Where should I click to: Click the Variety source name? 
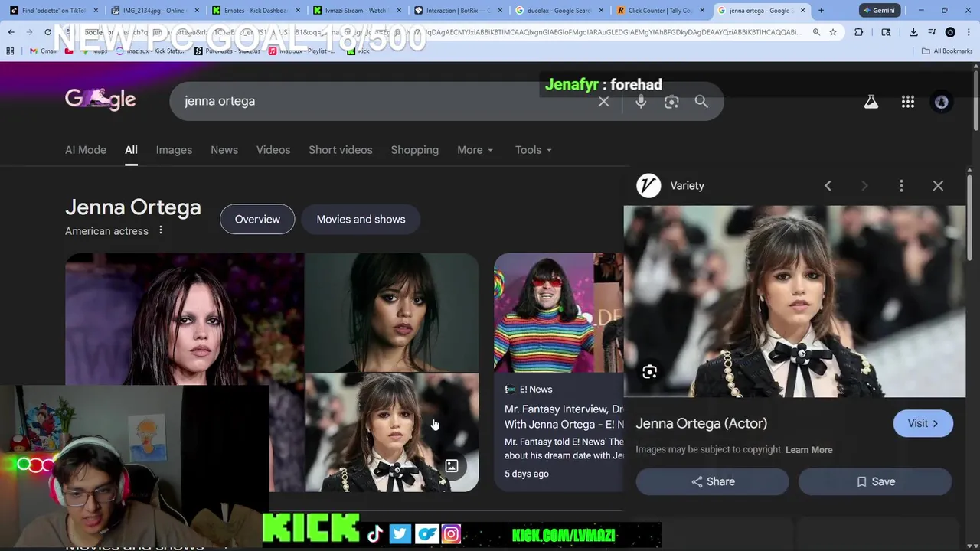coord(687,185)
